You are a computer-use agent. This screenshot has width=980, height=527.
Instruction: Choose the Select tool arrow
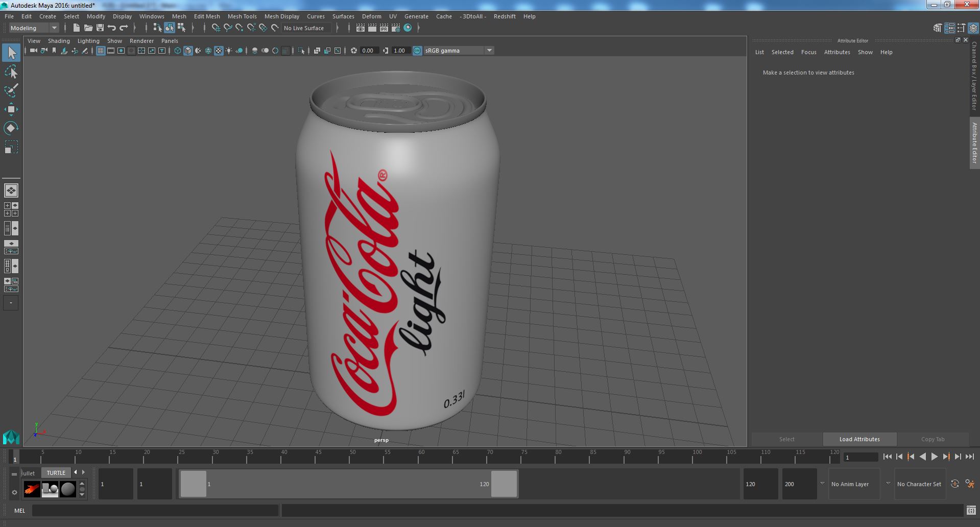pyautogui.click(x=11, y=53)
